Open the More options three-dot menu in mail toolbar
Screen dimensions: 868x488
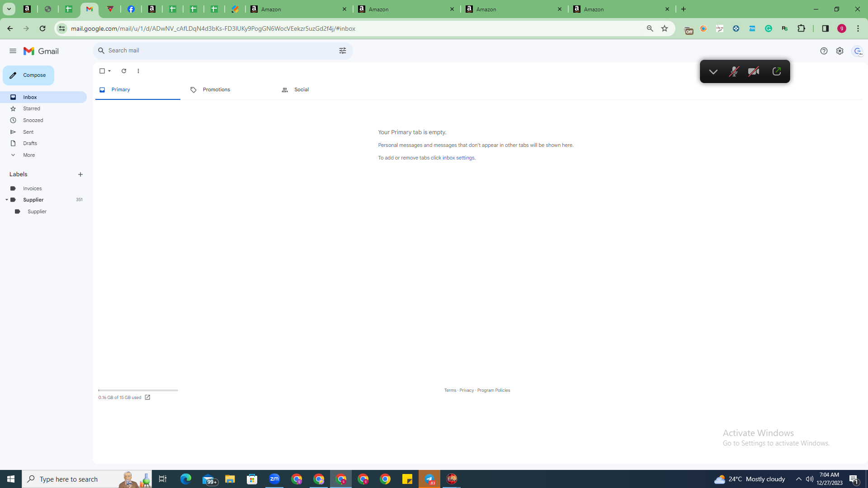click(138, 71)
